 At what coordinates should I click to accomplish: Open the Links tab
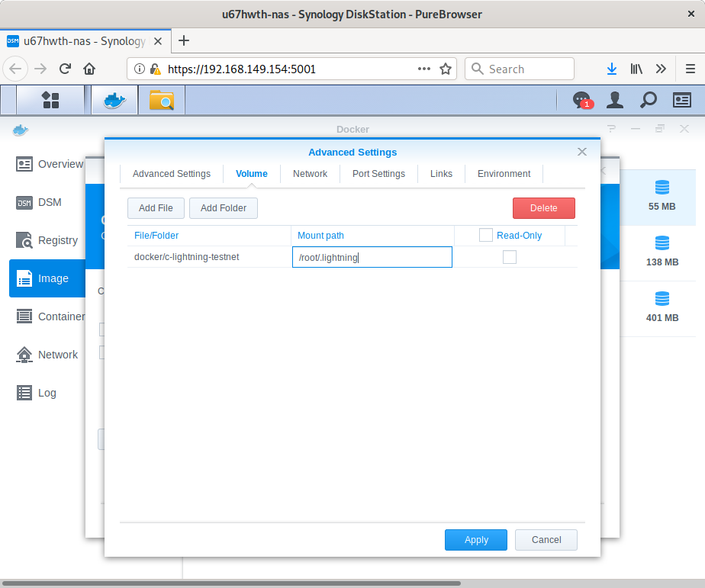pos(441,174)
